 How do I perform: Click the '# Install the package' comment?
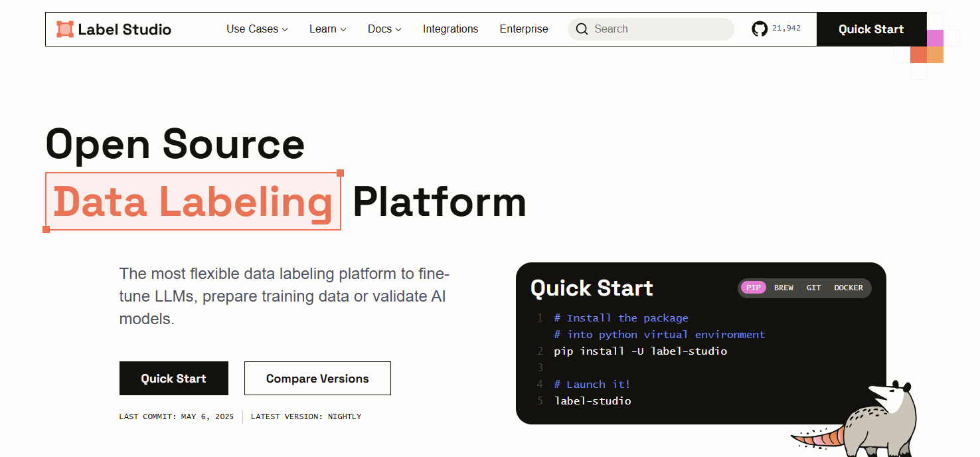tap(621, 318)
